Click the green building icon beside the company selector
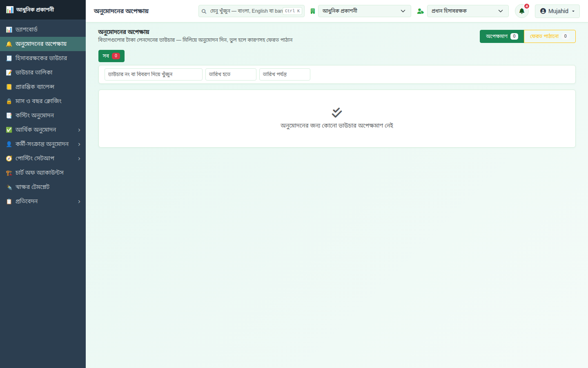The height and width of the screenshot is (368, 588). pyautogui.click(x=312, y=11)
